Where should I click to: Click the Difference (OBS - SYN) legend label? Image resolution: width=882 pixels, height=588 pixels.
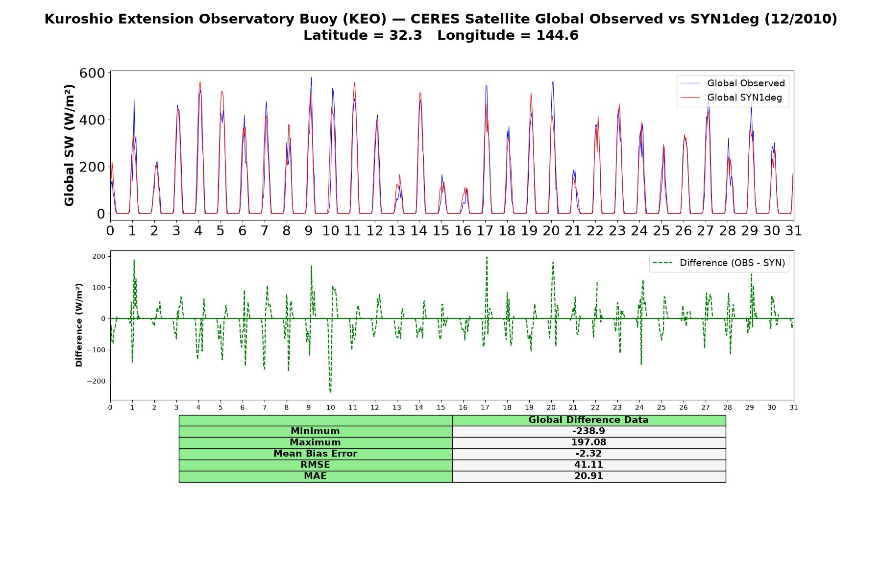coord(732,263)
